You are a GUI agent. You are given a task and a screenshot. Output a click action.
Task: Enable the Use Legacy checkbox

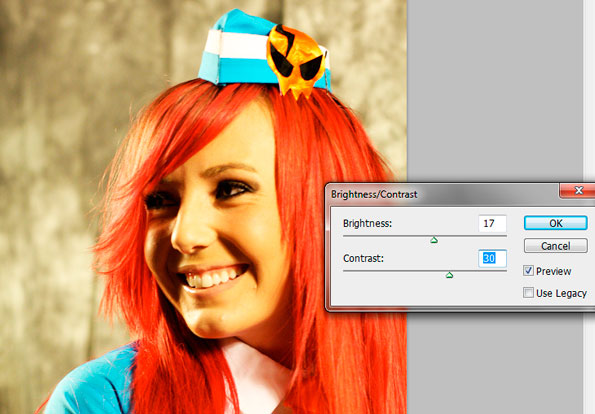528,293
